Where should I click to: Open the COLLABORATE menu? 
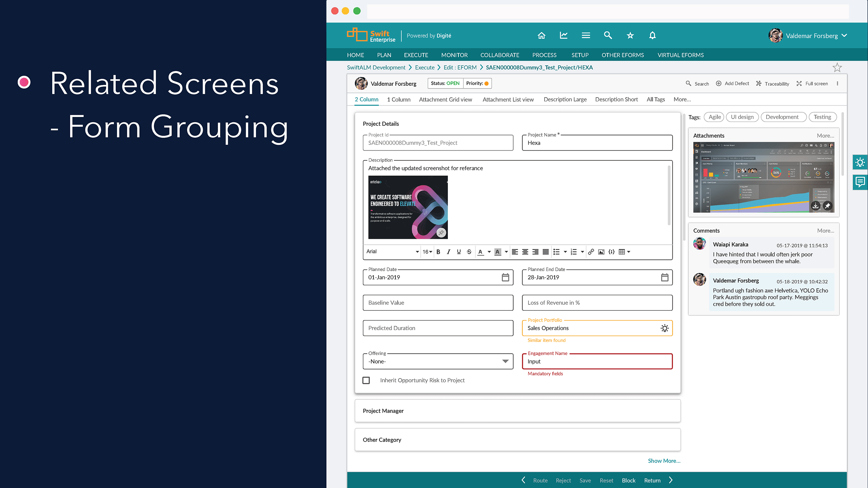pos(500,55)
